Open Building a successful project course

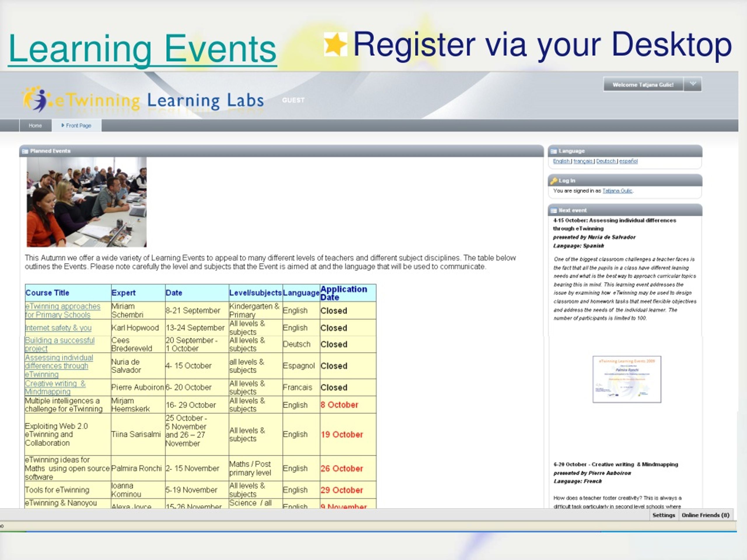point(60,344)
